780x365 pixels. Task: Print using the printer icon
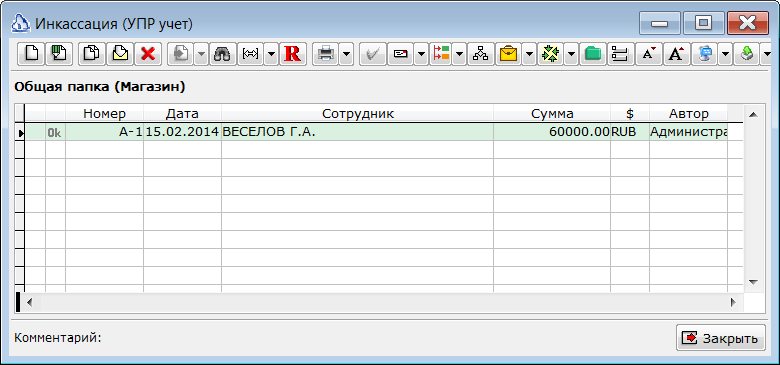325,54
